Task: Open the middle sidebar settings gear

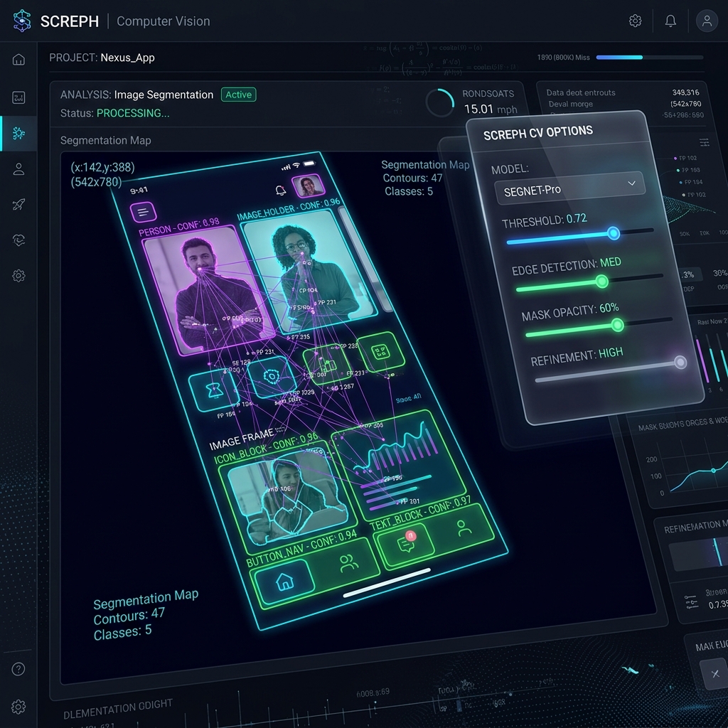Action: pyautogui.click(x=18, y=275)
